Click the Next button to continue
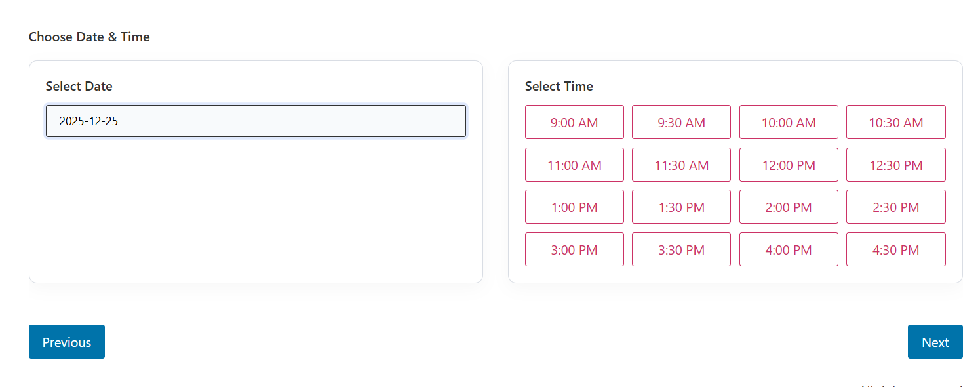Viewport: 980px width, 387px height. [935, 342]
